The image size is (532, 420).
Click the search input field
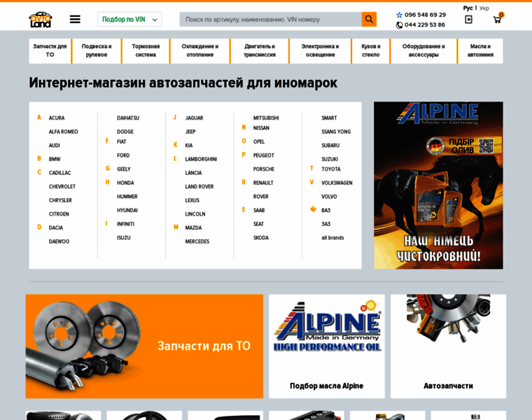(270, 20)
